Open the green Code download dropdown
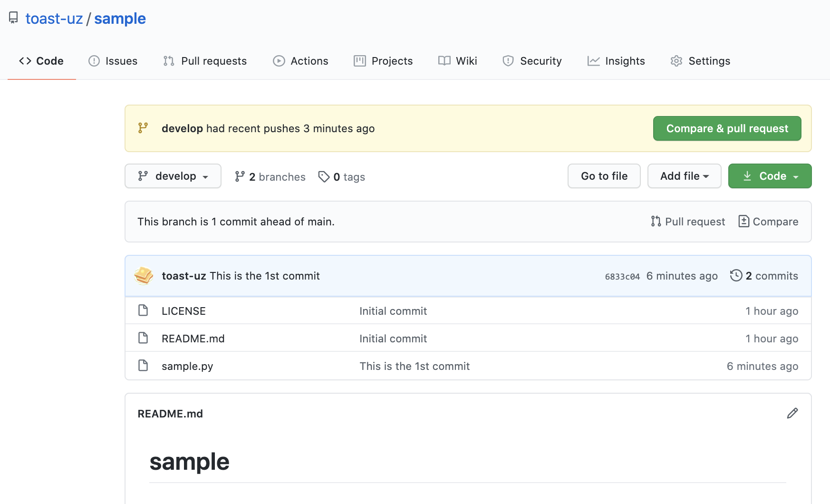This screenshot has height=504, width=830. [770, 176]
